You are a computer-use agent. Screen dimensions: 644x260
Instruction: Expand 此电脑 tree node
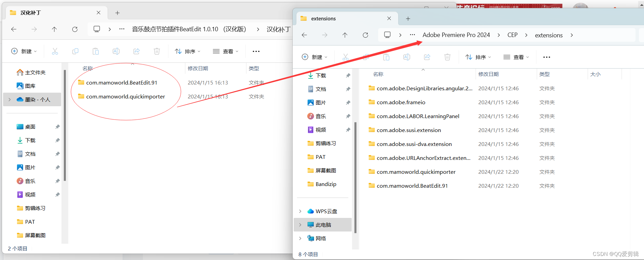click(300, 225)
